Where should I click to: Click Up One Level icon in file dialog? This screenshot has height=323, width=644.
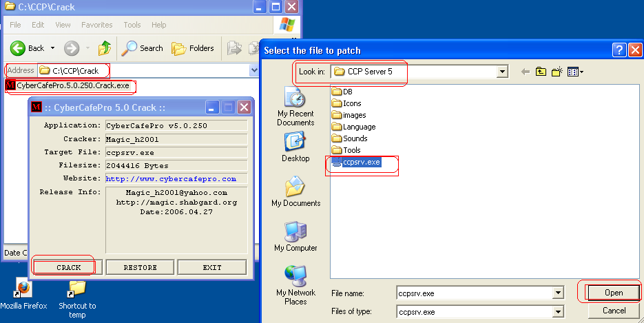click(541, 72)
